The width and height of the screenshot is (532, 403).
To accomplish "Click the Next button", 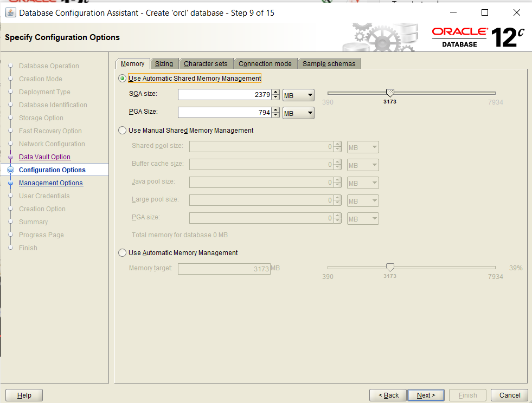I will click(x=426, y=395).
